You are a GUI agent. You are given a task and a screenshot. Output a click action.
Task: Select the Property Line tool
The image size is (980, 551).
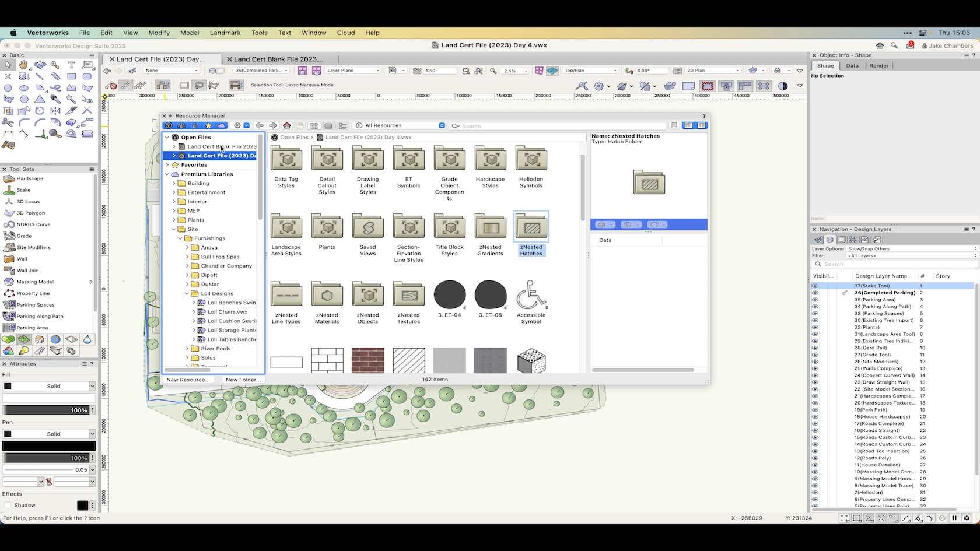(x=33, y=293)
